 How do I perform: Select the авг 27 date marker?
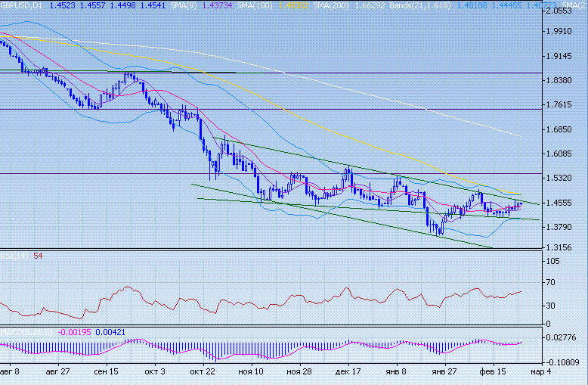point(57,372)
